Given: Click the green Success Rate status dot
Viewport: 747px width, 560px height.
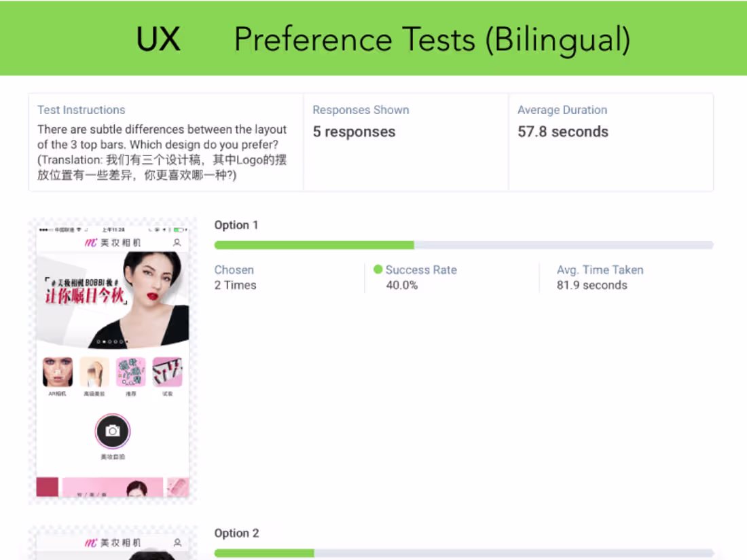Looking at the screenshot, I should pos(378,269).
